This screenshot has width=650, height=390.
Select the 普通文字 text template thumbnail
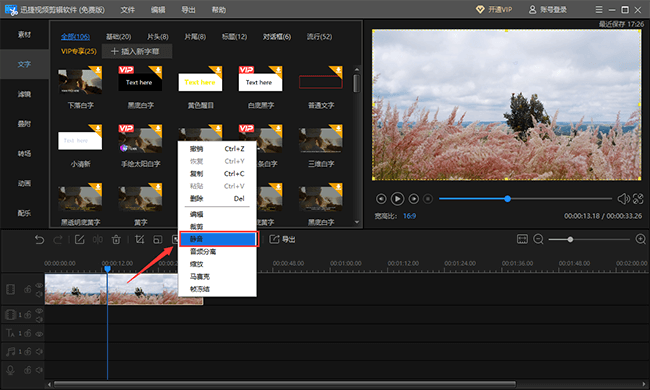[320, 80]
